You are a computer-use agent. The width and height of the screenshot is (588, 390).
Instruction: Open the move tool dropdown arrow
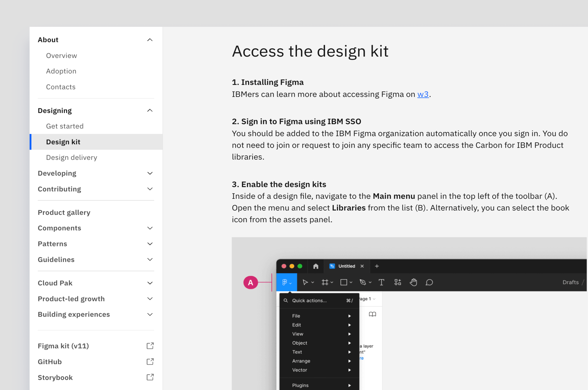tap(313, 283)
